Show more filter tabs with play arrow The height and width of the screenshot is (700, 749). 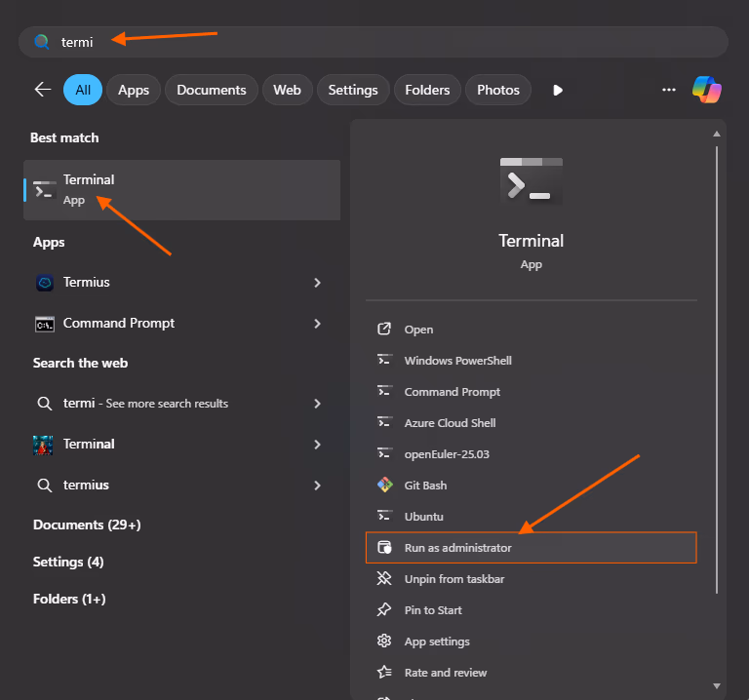point(558,91)
